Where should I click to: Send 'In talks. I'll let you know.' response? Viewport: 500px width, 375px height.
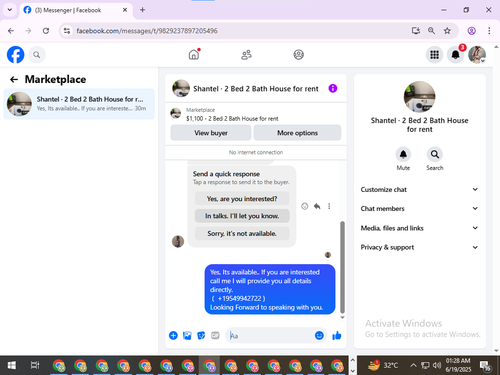(242, 216)
